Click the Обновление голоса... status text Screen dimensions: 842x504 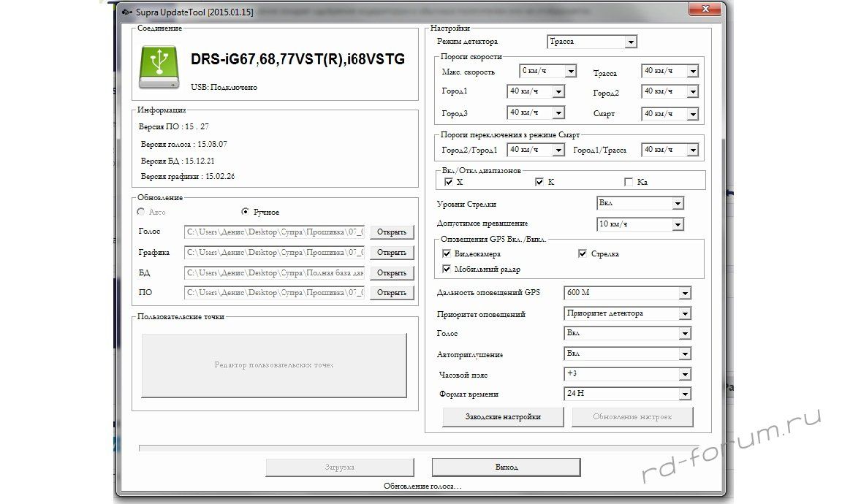(422, 486)
